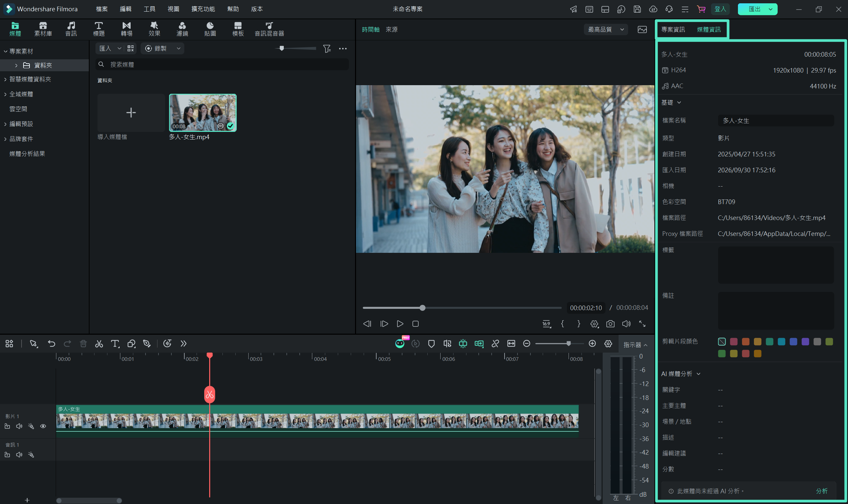
Task: Mute the 影片 1 track
Action: [x=19, y=426]
